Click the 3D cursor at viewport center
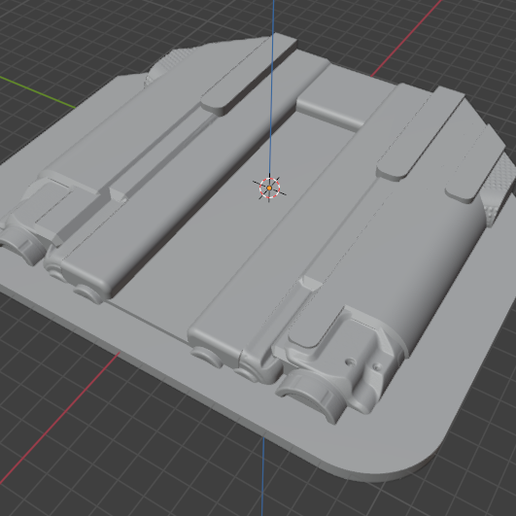The image size is (516, 516). click(x=269, y=188)
